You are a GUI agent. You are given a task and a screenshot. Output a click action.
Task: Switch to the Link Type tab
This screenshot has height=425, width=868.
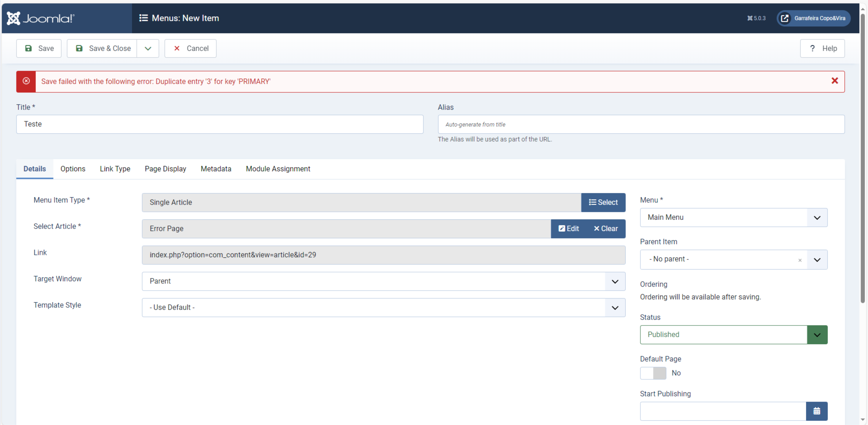(115, 169)
